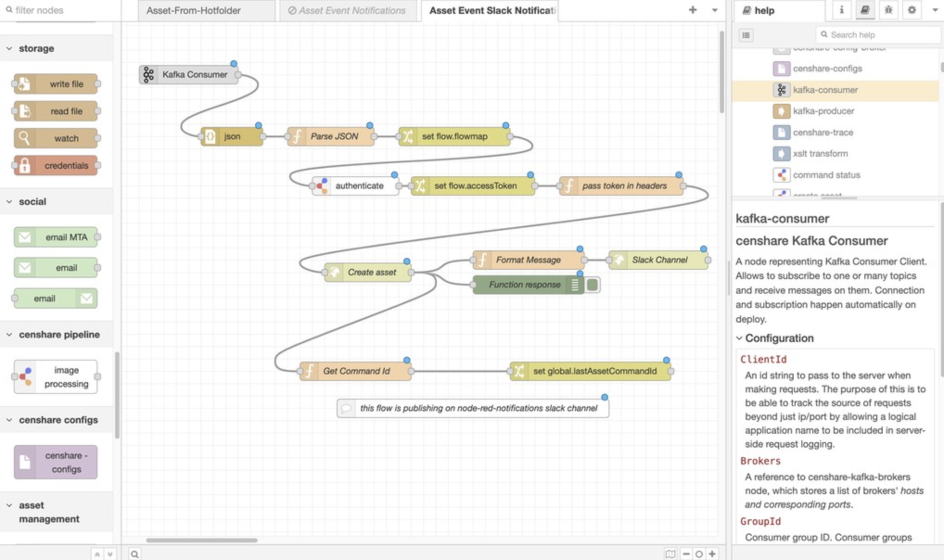
Task: Focus the Search help input field
Action: [879, 35]
